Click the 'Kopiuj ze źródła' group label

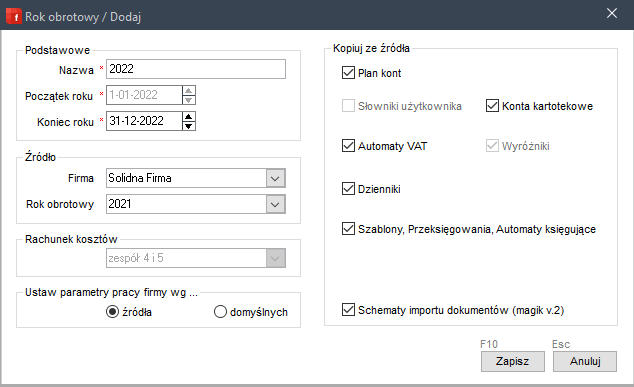coord(371,49)
